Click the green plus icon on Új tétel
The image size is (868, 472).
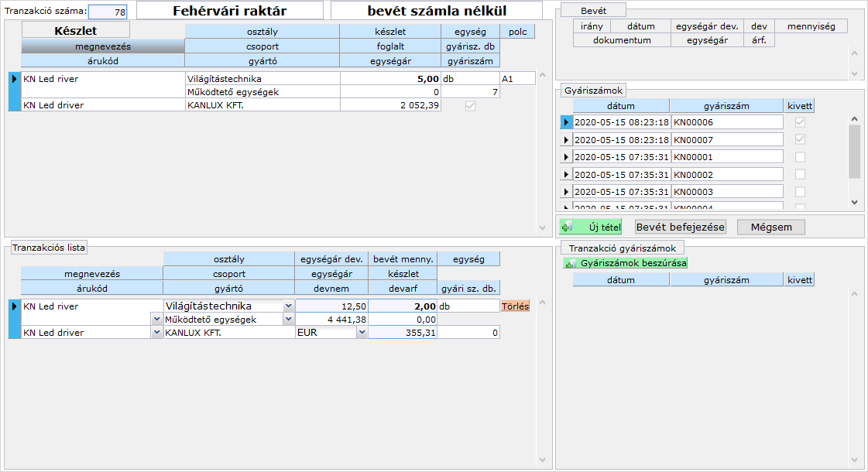click(567, 227)
